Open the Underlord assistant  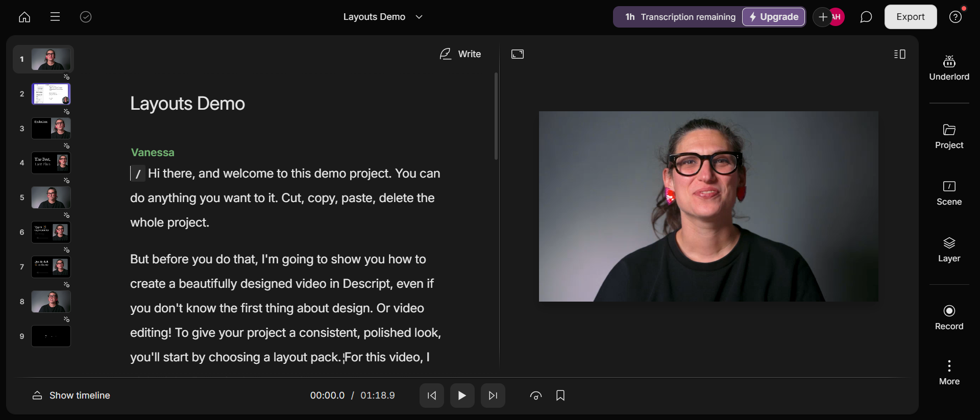pyautogui.click(x=949, y=68)
